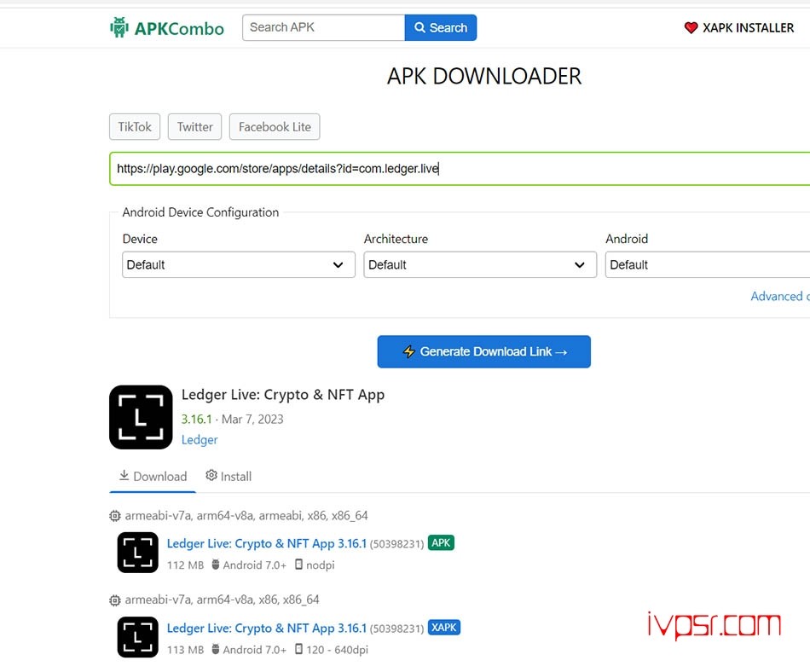The height and width of the screenshot is (672, 810).
Task: Open the Android version dropdown
Action: (708, 264)
